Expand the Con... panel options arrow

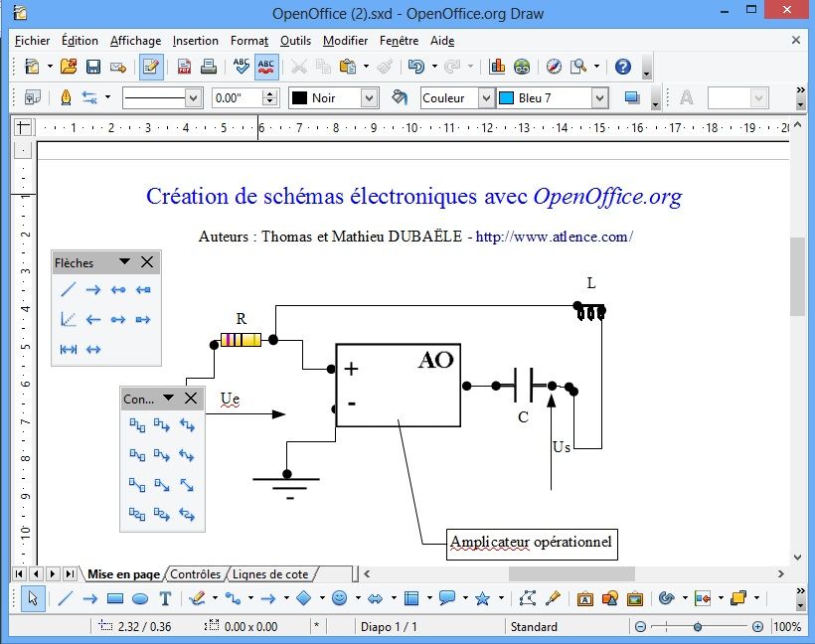168,399
